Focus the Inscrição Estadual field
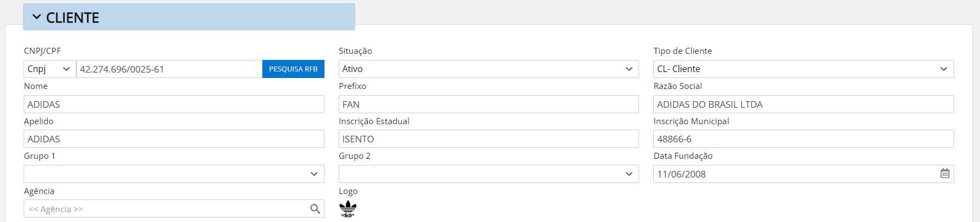 (489, 139)
